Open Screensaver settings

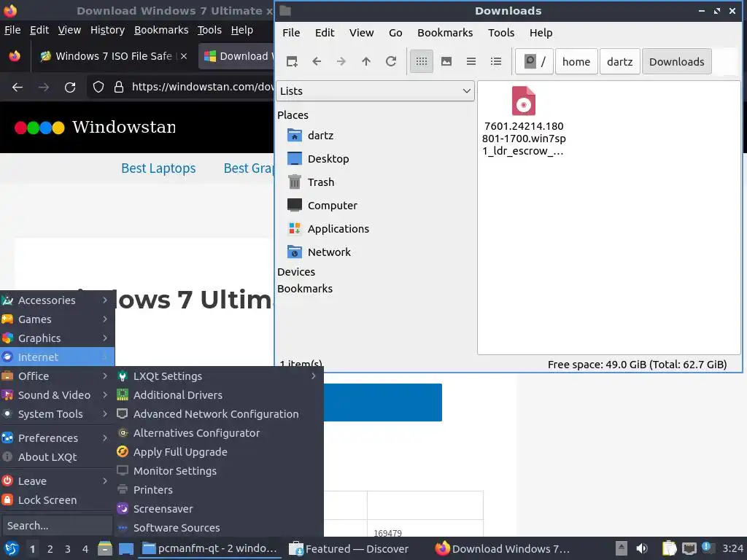(219, 509)
